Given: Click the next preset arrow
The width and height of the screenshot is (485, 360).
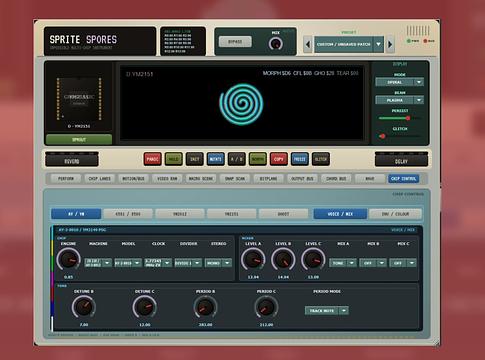Looking at the screenshot, I should coord(390,44).
